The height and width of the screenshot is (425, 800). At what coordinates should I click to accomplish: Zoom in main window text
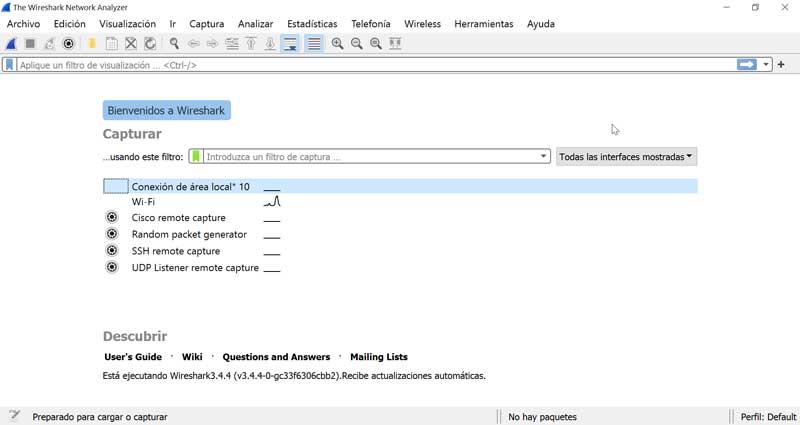(337, 44)
